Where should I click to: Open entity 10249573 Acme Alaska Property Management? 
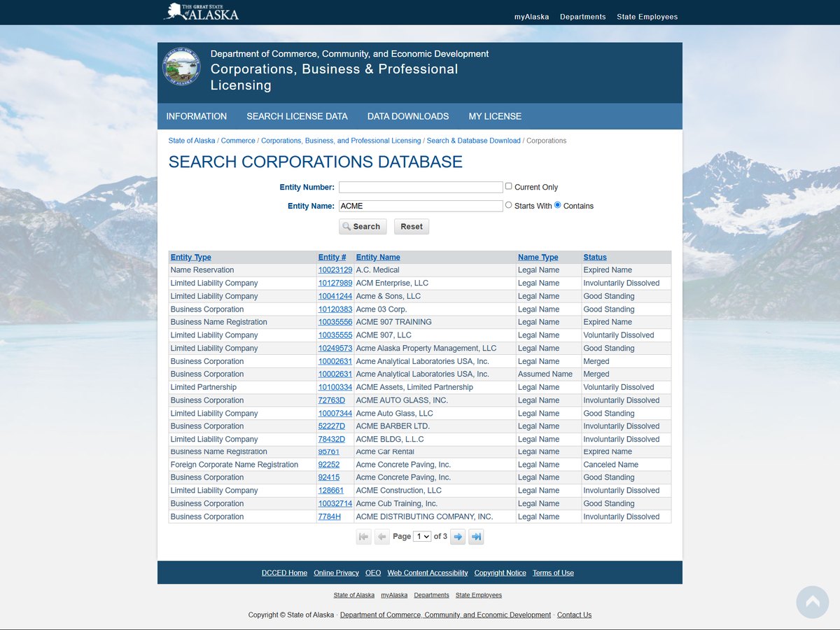pyautogui.click(x=335, y=348)
